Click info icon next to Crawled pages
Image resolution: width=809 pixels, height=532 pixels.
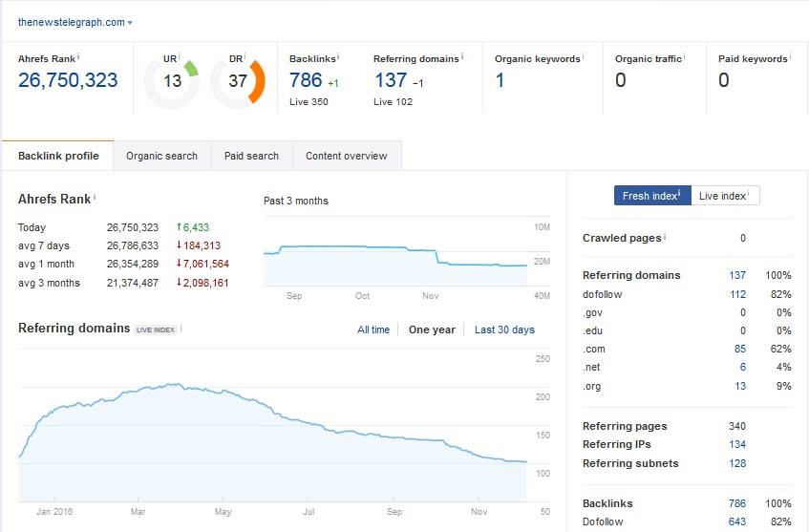point(665,236)
